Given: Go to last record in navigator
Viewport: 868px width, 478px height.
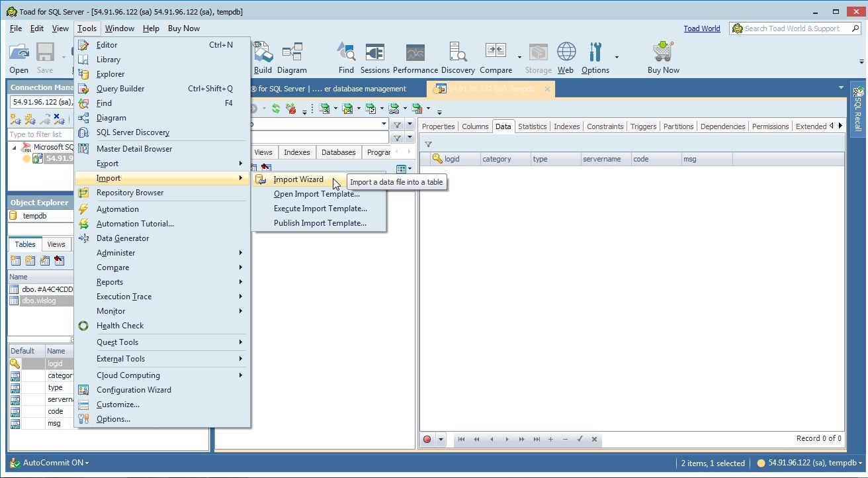Looking at the screenshot, I should [x=537, y=439].
